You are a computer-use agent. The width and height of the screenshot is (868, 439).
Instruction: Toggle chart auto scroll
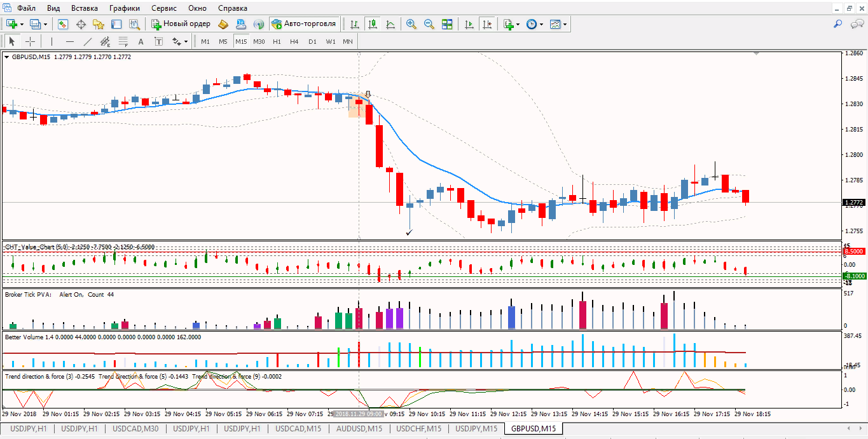(469, 24)
